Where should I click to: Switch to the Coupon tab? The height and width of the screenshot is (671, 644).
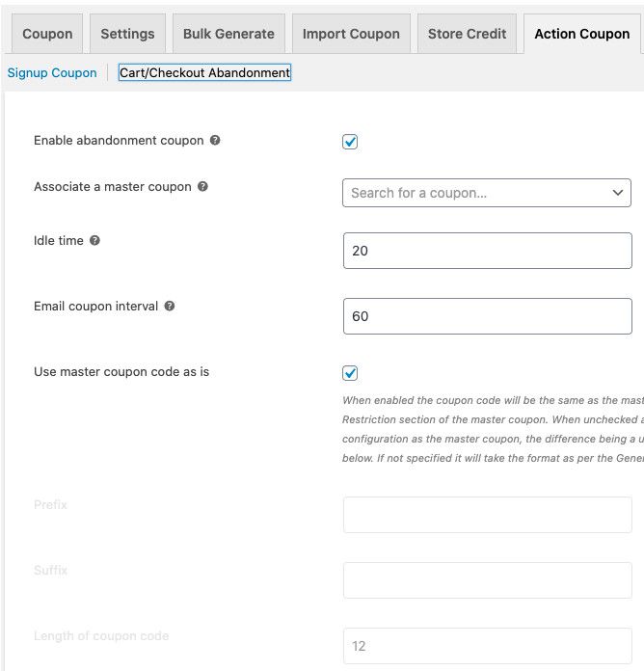(x=47, y=34)
